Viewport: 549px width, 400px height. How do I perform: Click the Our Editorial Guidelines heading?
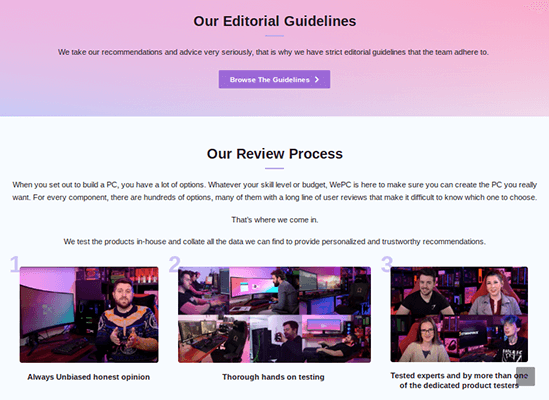tap(274, 21)
